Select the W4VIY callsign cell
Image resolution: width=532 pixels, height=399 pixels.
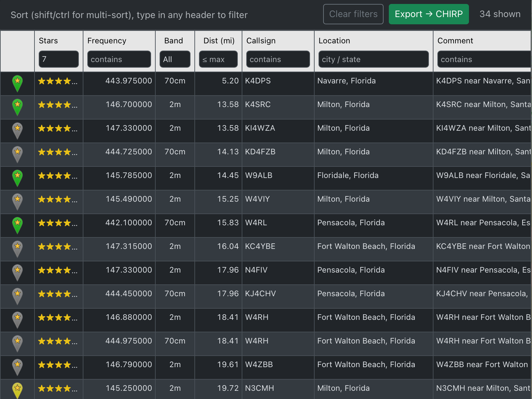pyautogui.click(x=257, y=199)
